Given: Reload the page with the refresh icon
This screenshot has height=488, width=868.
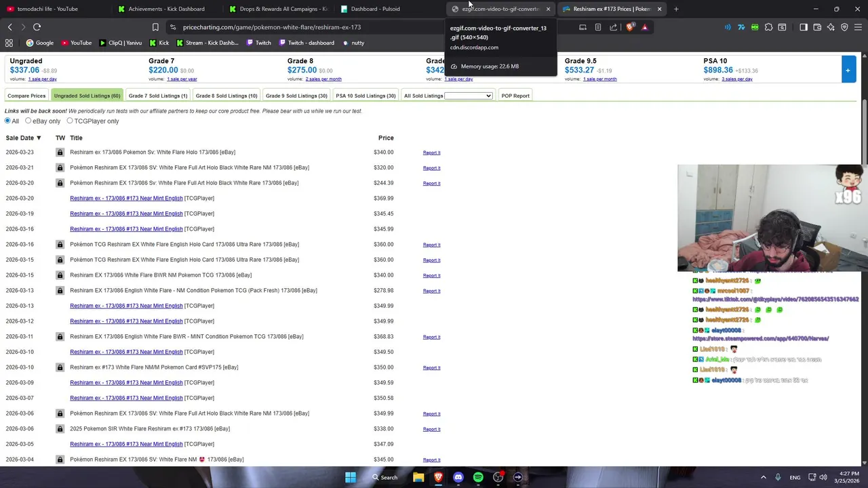Looking at the screenshot, I should (37, 27).
